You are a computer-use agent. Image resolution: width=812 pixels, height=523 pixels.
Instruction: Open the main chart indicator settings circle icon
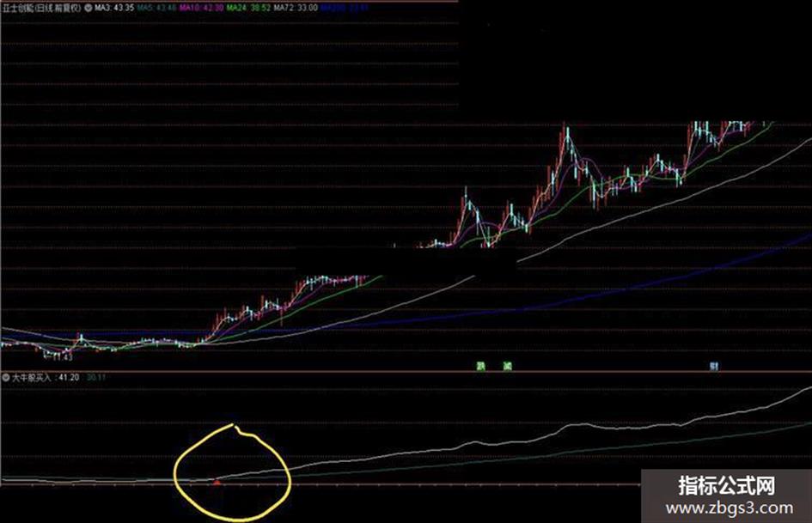coord(88,8)
